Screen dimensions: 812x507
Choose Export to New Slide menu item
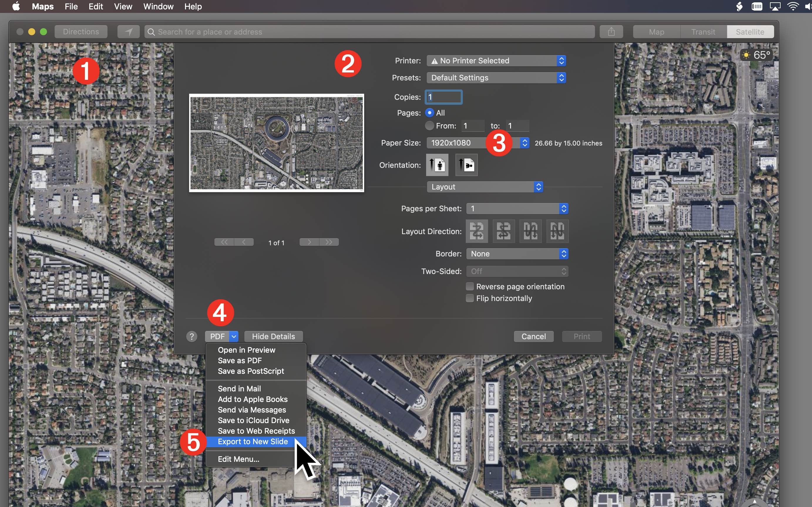click(253, 442)
